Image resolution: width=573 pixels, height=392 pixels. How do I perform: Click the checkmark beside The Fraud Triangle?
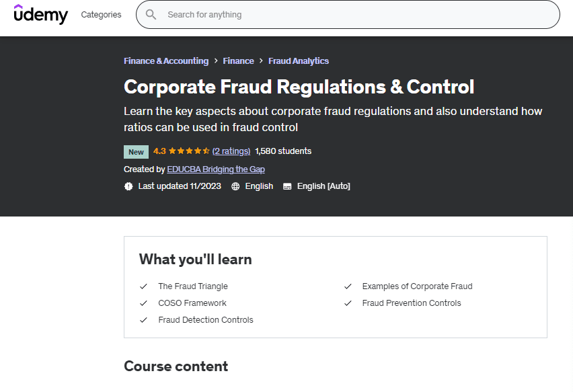[143, 286]
